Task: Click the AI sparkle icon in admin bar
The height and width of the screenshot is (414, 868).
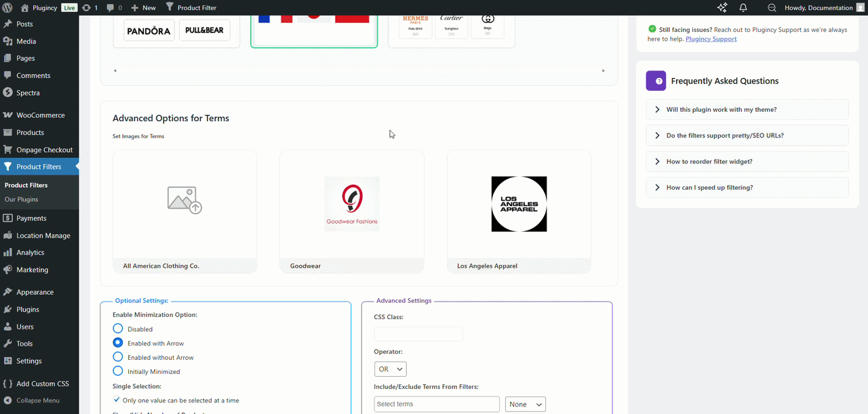Action: (722, 7)
